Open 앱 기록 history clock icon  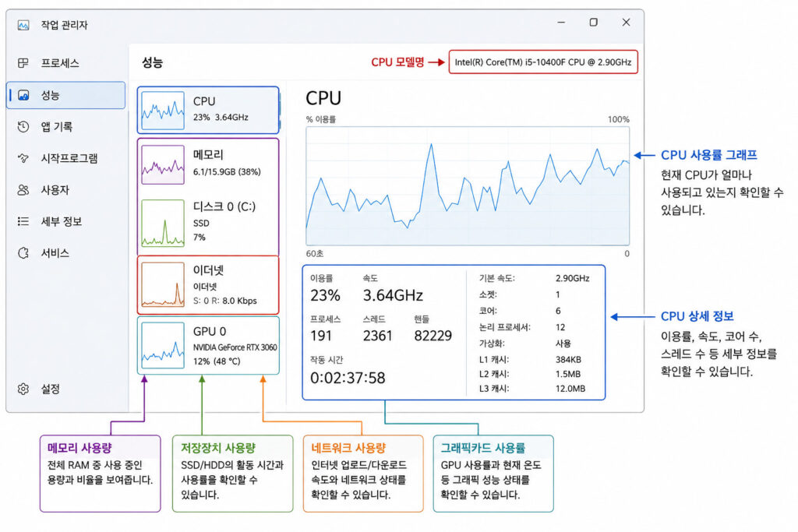(23, 127)
